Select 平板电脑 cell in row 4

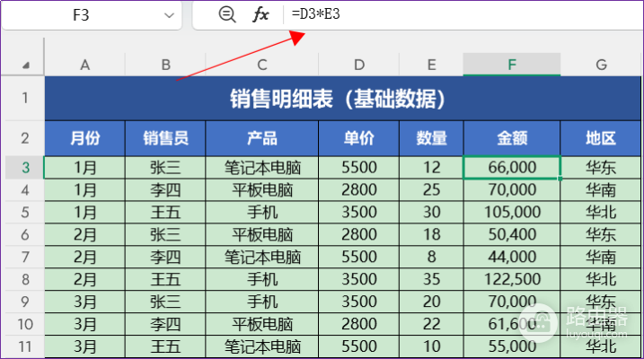tap(262, 190)
